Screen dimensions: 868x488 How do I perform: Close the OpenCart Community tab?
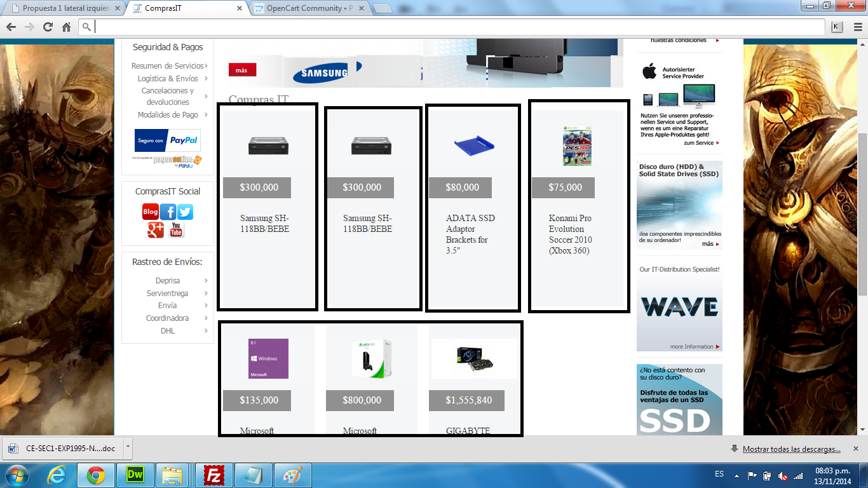[x=360, y=9]
